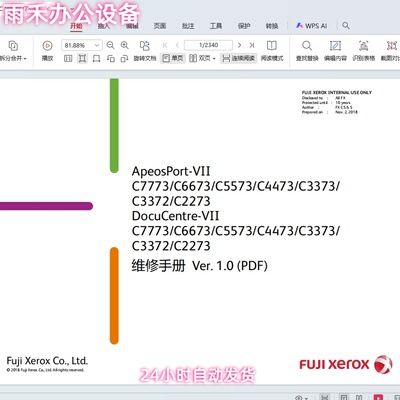Image resolution: width=400 pixels, height=400 pixels.
Task: Click the zoom in magnifier icon
Action: pos(125,45)
